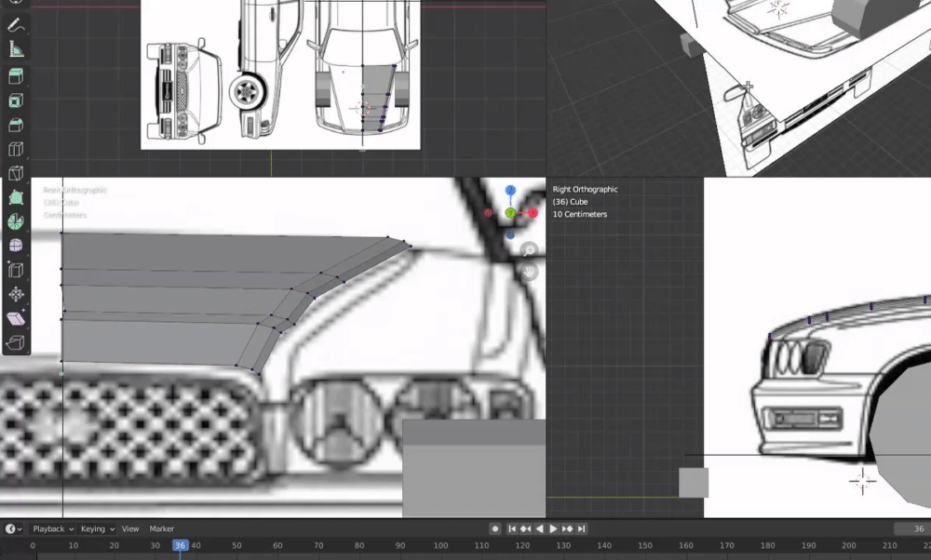Viewport: 931px width, 560px height.
Task: Click the blue Z axis gizmo ball
Action: pos(510,191)
